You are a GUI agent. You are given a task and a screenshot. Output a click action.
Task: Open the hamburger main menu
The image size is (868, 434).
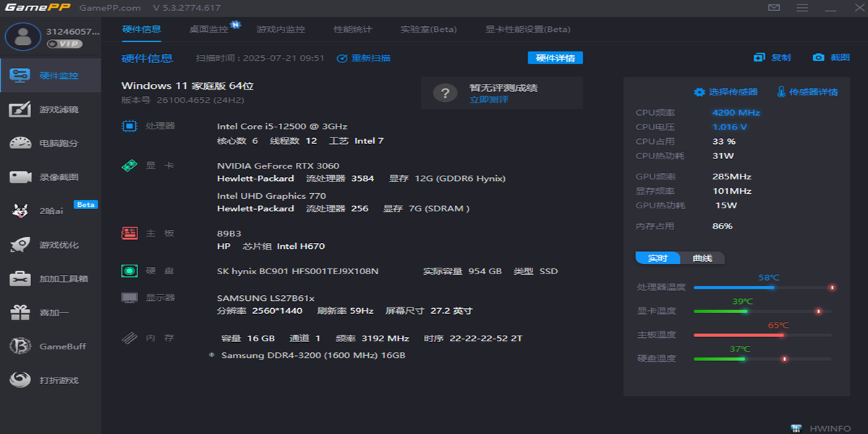[x=802, y=8]
